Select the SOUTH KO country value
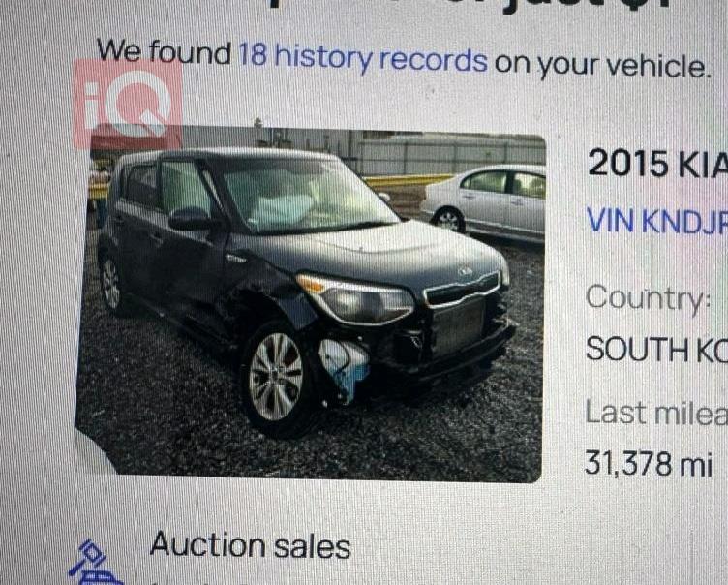Screen dimensions: 728x585 pos(656,349)
